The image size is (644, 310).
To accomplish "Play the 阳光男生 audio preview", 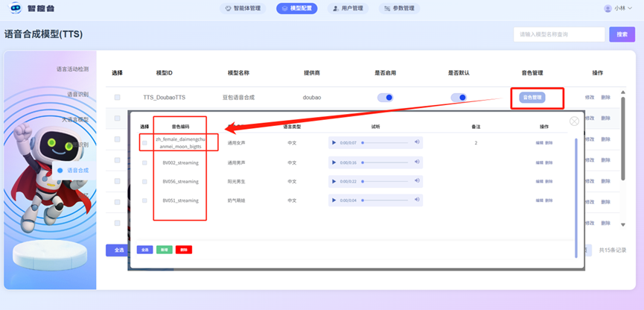I will coord(334,181).
